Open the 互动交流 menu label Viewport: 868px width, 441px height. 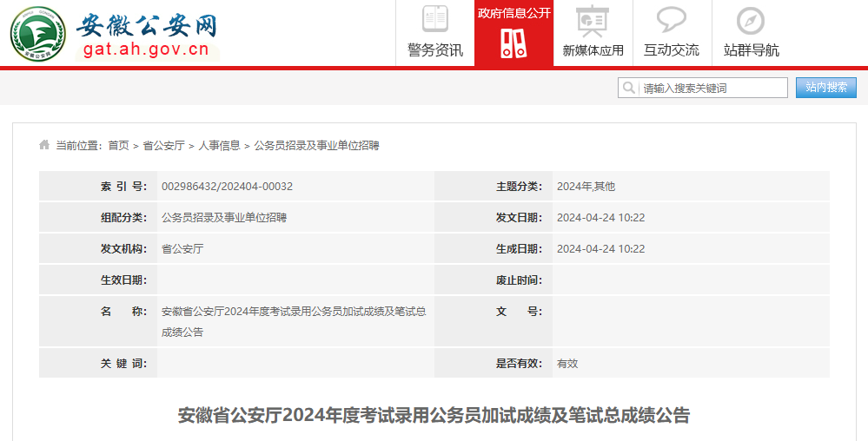(672, 50)
